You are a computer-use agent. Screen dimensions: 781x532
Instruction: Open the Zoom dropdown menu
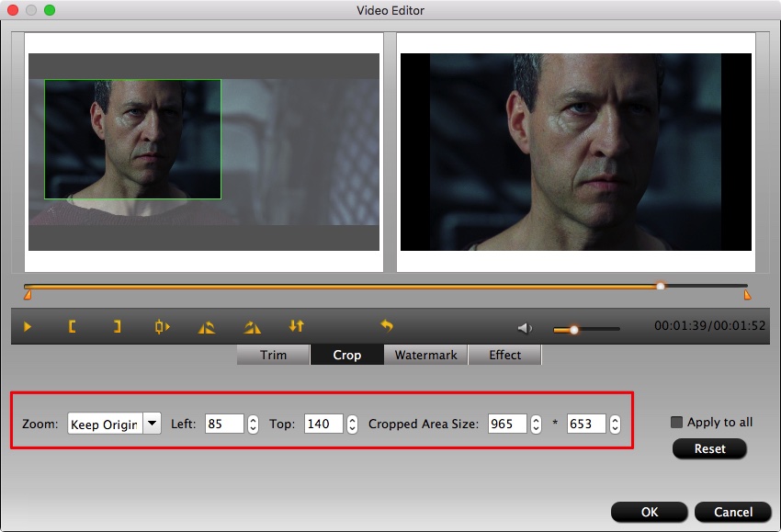point(153,424)
